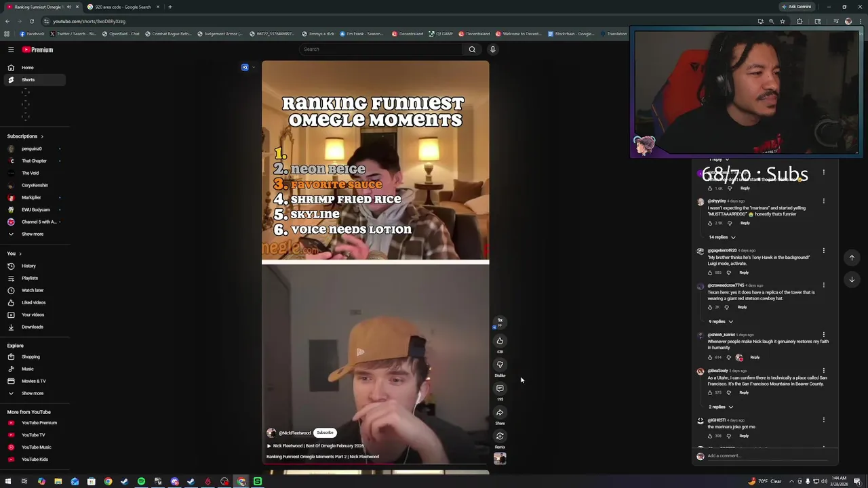Open the YouTube hamburger guide menu

point(11,49)
